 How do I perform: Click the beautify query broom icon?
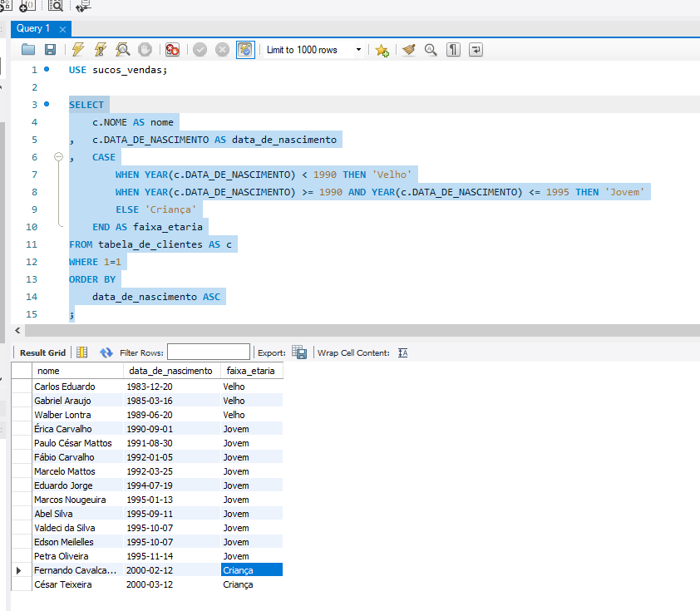[408, 50]
